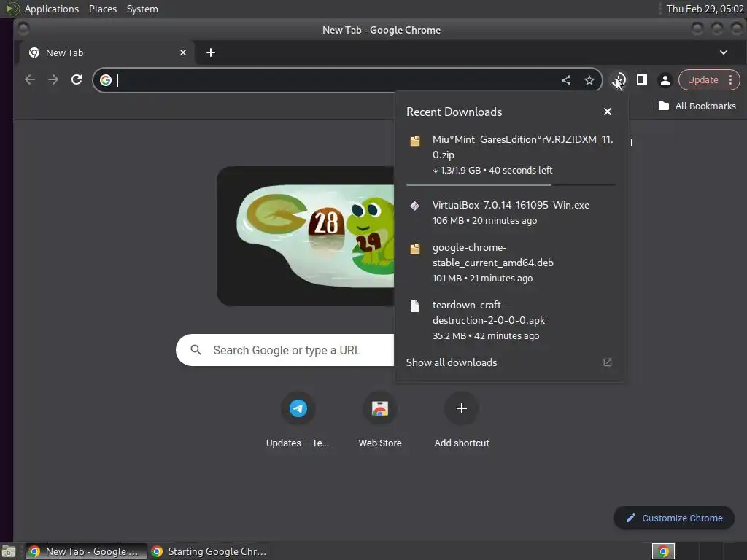Image resolution: width=747 pixels, height=560 pixels.
Task: Click the external link icon beside Show all downloads
Action: point(608,362)
